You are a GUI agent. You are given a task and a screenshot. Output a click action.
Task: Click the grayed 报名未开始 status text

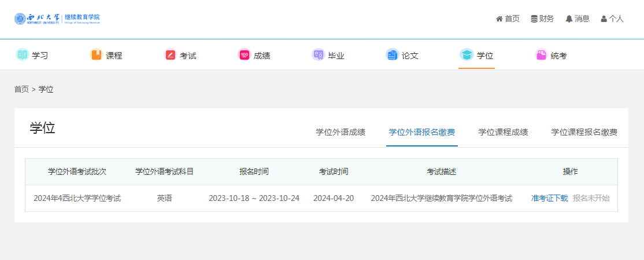[591, 198]
